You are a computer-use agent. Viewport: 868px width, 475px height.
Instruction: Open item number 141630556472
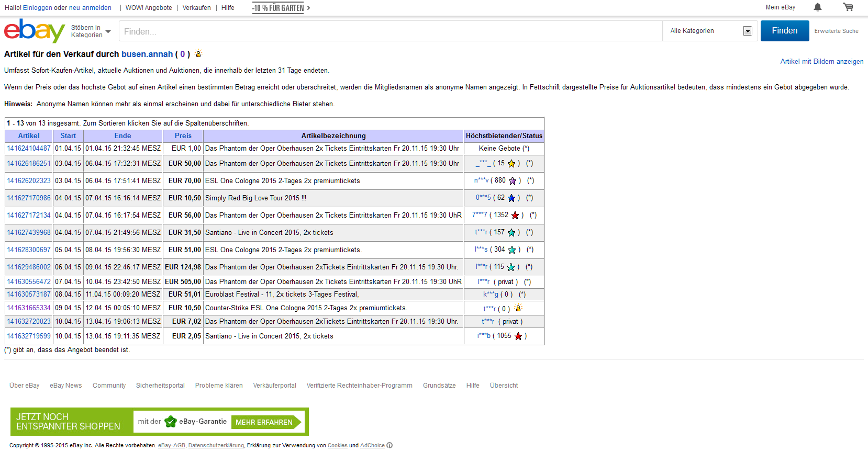click(x=29, y=282)
